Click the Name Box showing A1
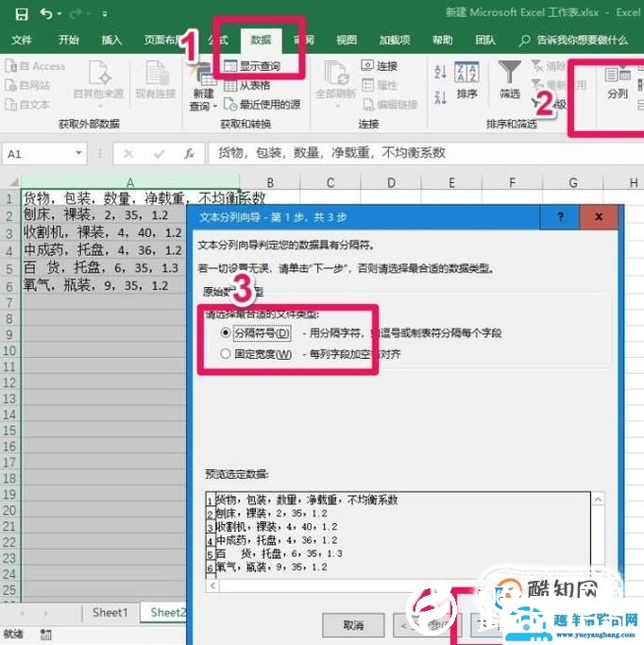Screen dimensions: 644x645 point(38,154)
